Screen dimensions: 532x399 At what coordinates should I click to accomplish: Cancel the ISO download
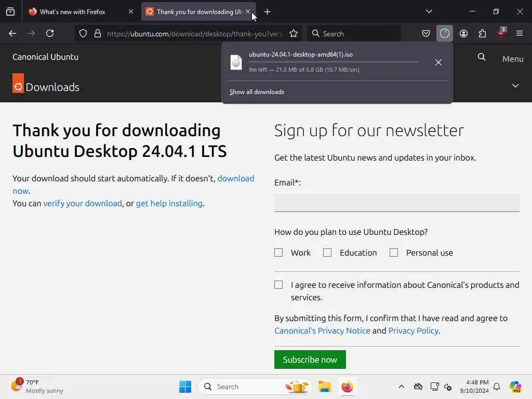pyautogui.click(x=438, y=62)
